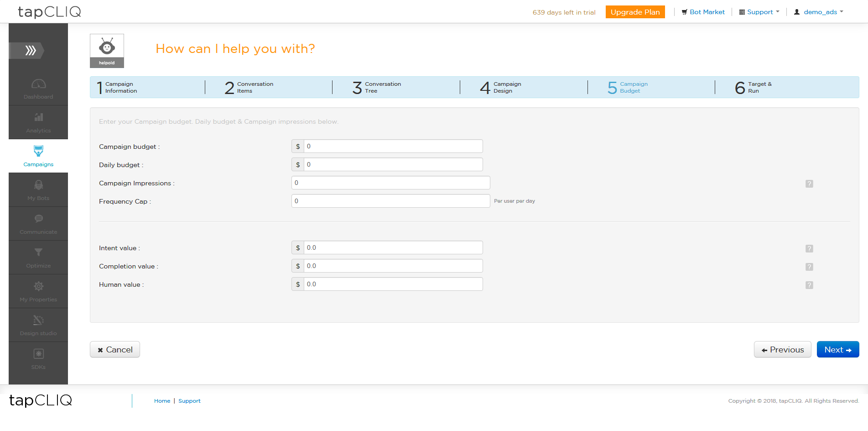
Task: Go to step 2 Conversation Items
Action: click(249, 87)
